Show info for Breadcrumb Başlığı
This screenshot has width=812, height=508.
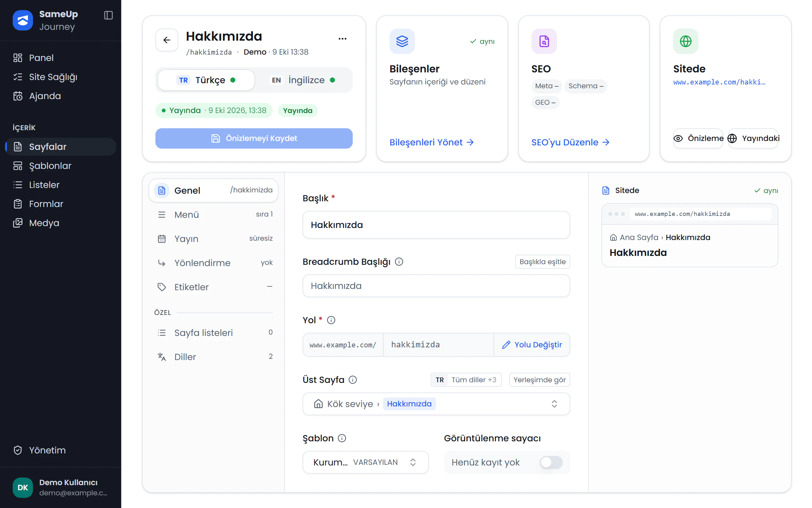(x=399, y=261)
